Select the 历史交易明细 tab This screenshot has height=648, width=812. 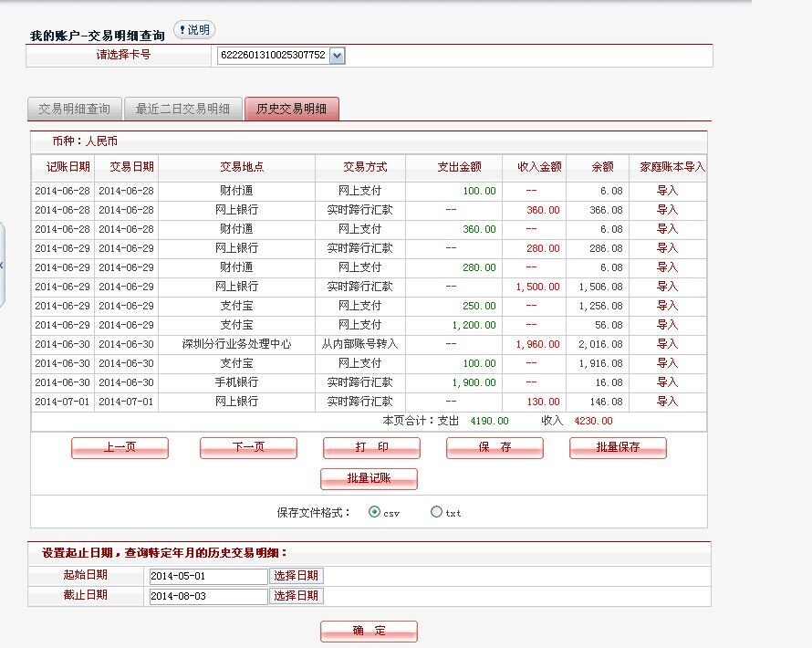(x=292, y=109)
